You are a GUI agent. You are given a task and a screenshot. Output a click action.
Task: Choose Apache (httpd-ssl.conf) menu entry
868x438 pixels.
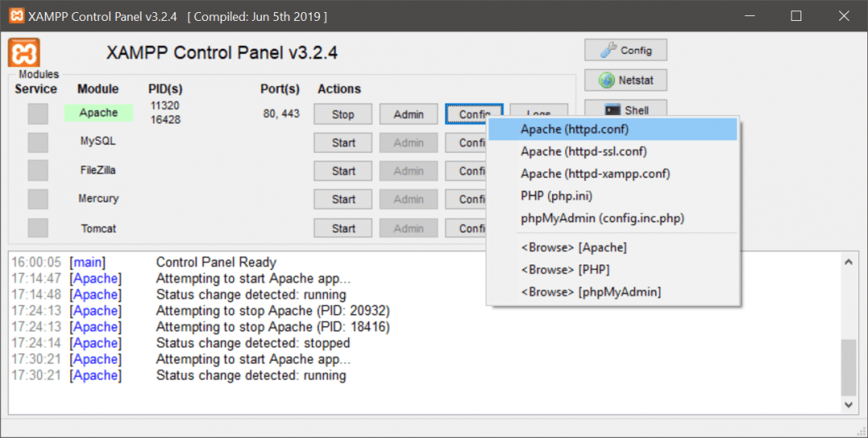(x=583, y=151)
